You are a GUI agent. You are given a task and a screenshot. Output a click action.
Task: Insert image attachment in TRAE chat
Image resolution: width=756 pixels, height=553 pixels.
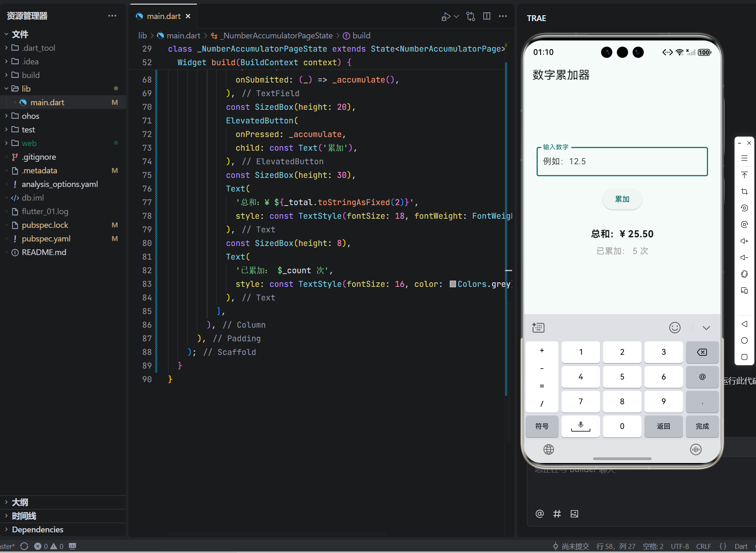[x=574, y=514]
